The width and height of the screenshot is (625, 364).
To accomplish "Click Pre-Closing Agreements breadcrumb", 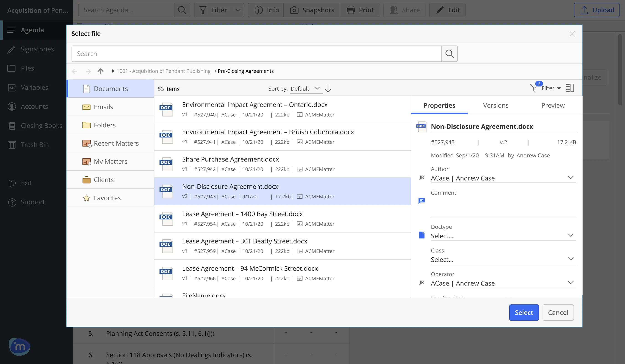I will [x=246, y=71].
